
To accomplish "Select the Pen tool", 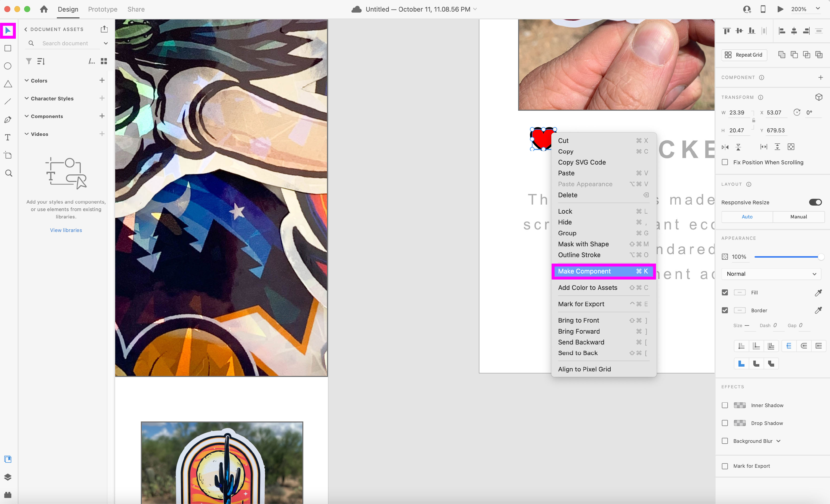I will (8, 120).
